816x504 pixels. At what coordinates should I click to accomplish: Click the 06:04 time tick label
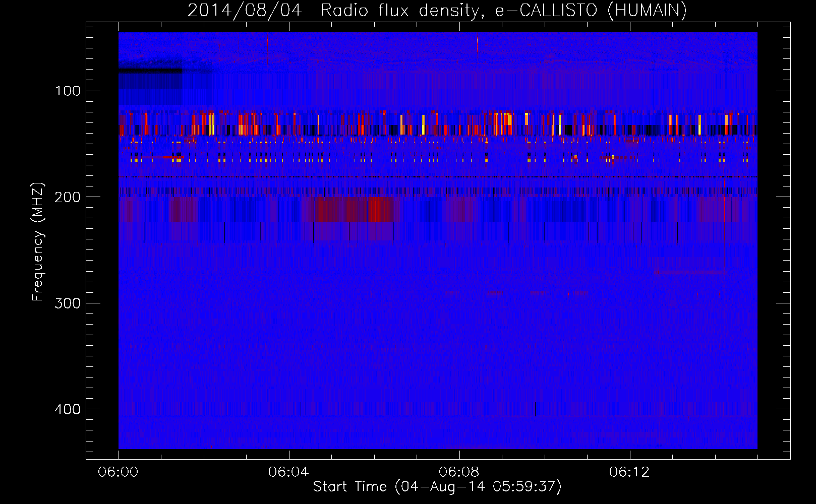pyautogui.click(x=288, y=472)
